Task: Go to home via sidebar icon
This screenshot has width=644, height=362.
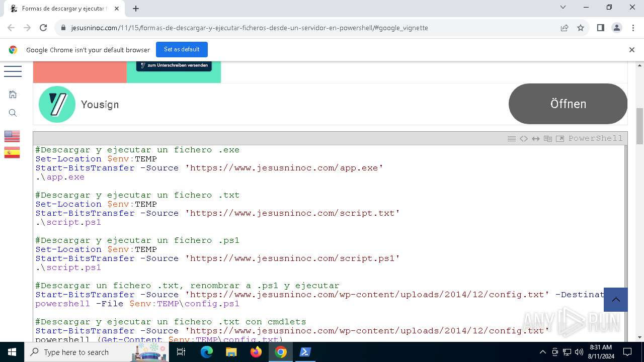Action: click(13, 95)
